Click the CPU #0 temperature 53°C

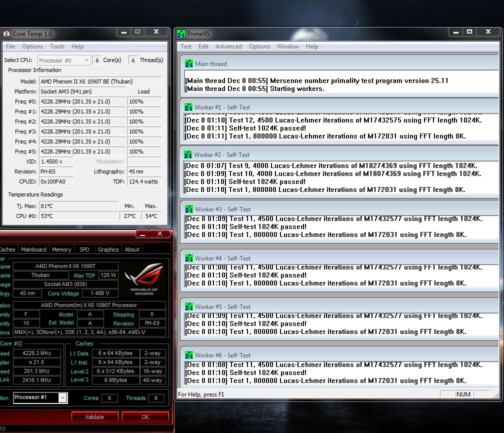(79, 216)
